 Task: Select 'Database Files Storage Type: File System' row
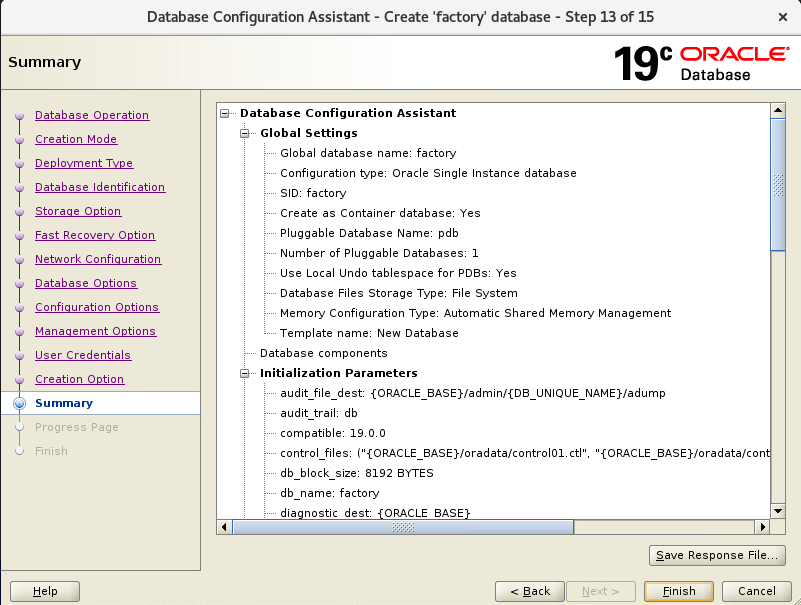[x=398, y=293]
